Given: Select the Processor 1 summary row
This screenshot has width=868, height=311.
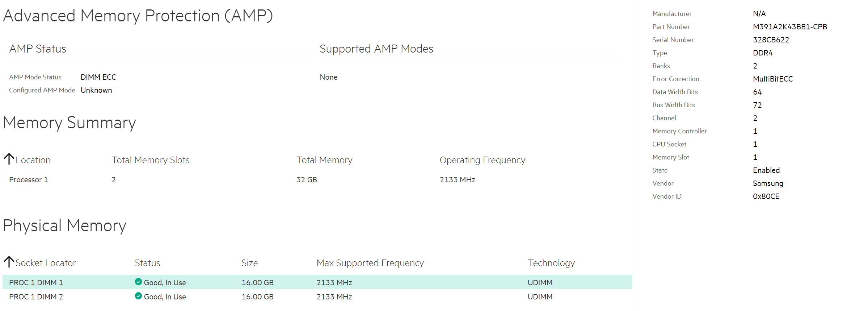Looking at the screenshot, I should coord(317,180).
